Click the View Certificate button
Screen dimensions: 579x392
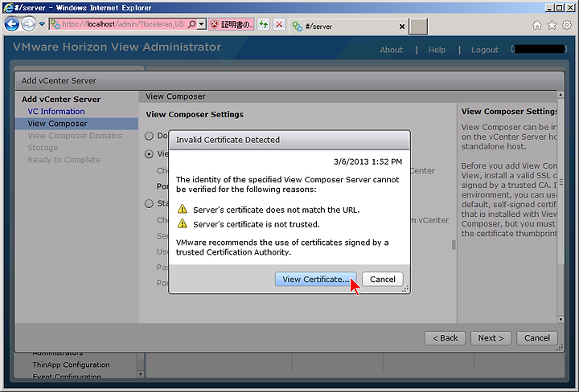pos(316,280)
